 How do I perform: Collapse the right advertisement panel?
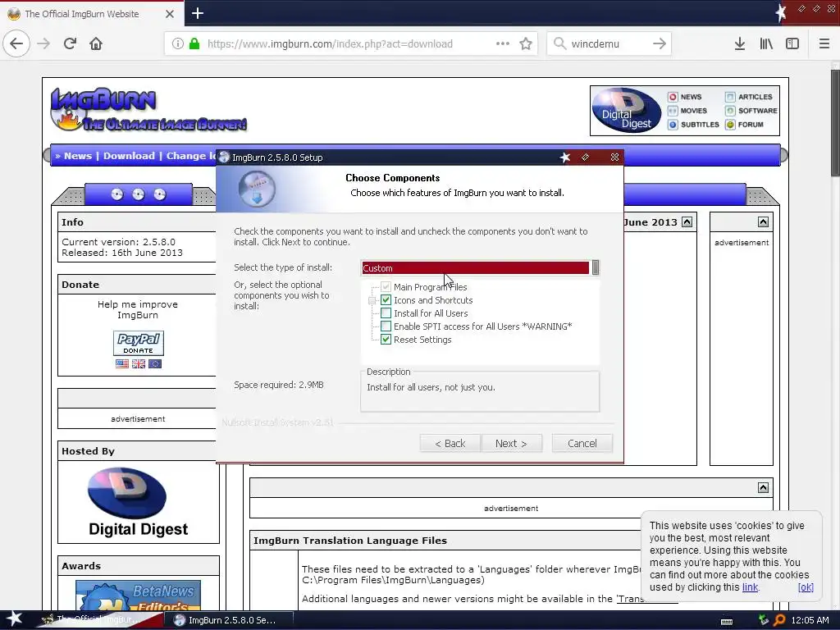(x=763, y=221)
